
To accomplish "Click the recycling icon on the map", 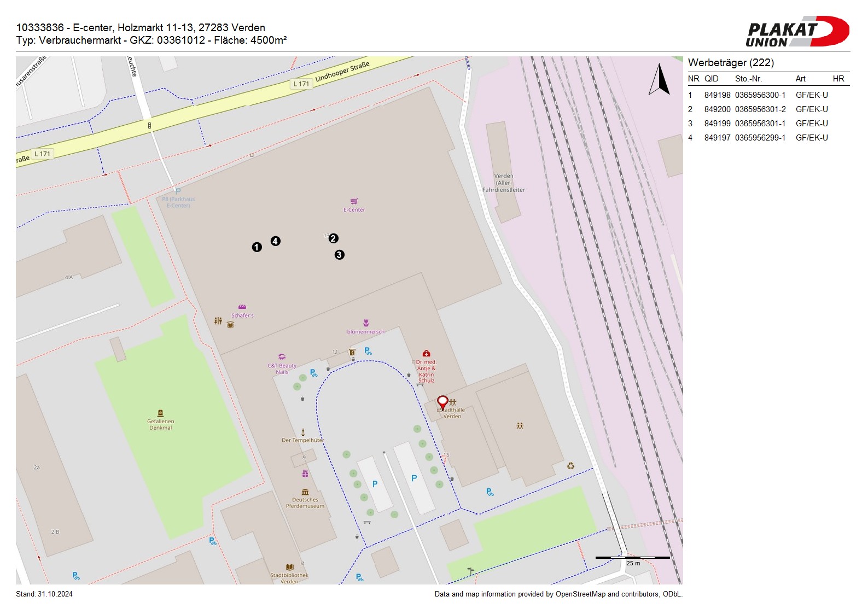I will (x=570, y=466).
